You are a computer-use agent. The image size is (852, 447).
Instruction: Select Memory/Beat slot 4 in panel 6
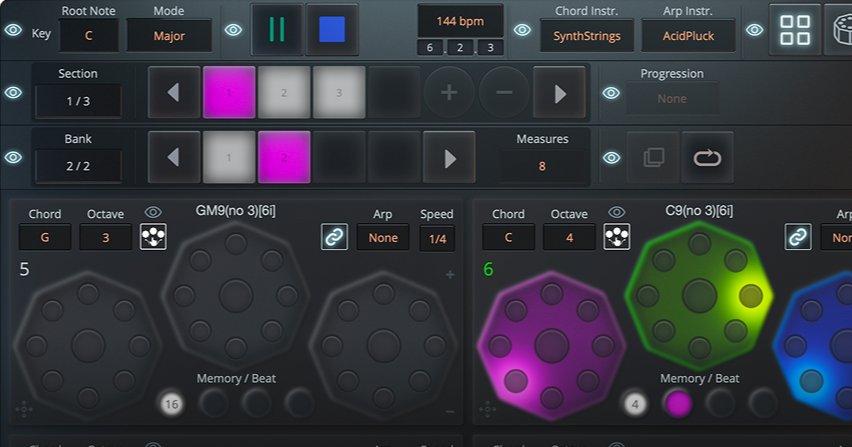[635, 404]
